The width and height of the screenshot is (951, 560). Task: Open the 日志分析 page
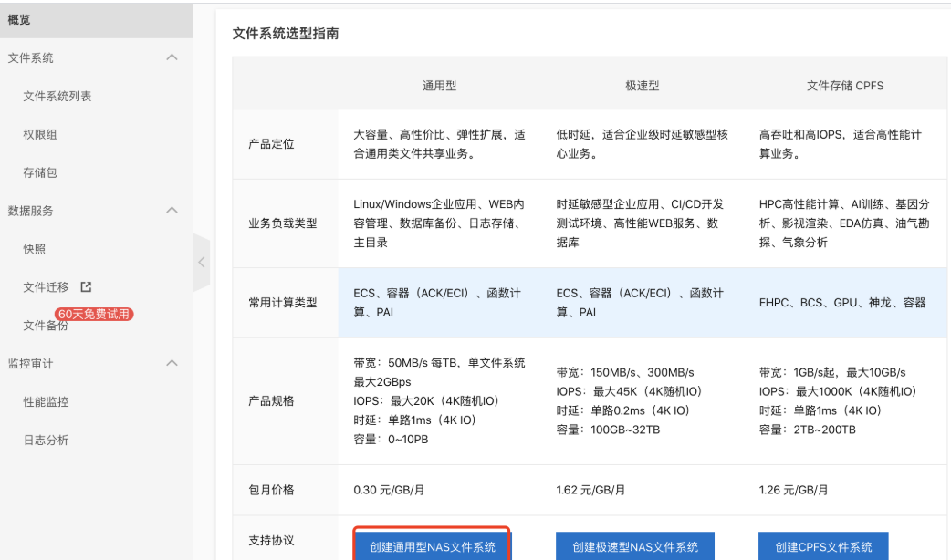[46, 440]
